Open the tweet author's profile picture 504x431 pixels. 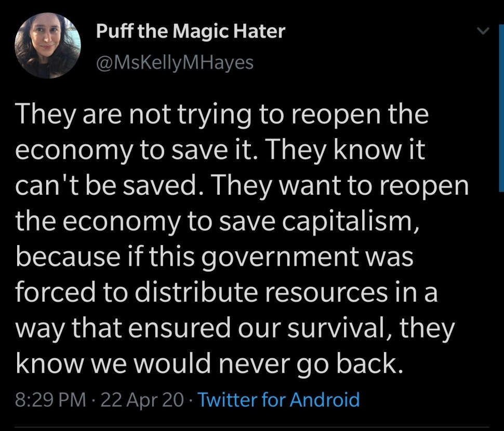[x=47, y=45]
